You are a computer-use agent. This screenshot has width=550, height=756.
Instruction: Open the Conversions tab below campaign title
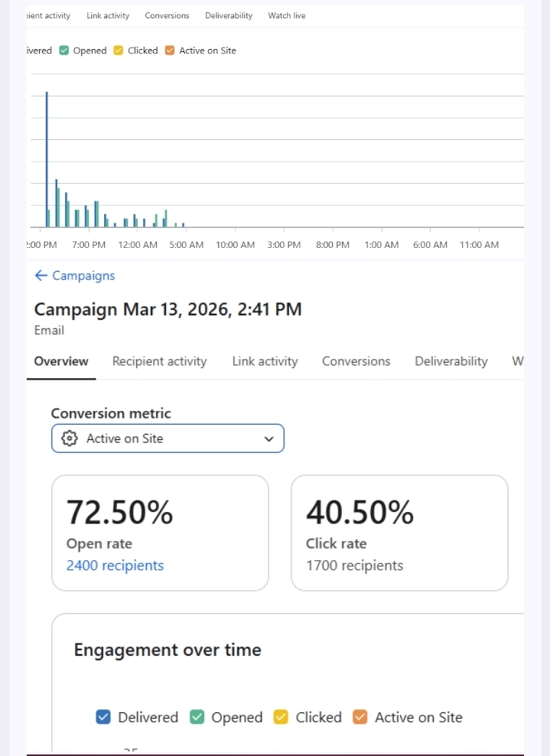tap(356, 361)
